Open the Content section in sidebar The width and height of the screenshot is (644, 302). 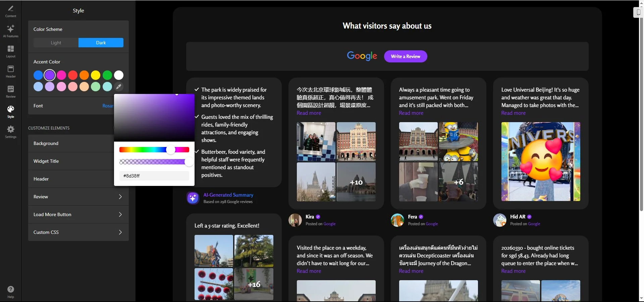tap(10, 11)
